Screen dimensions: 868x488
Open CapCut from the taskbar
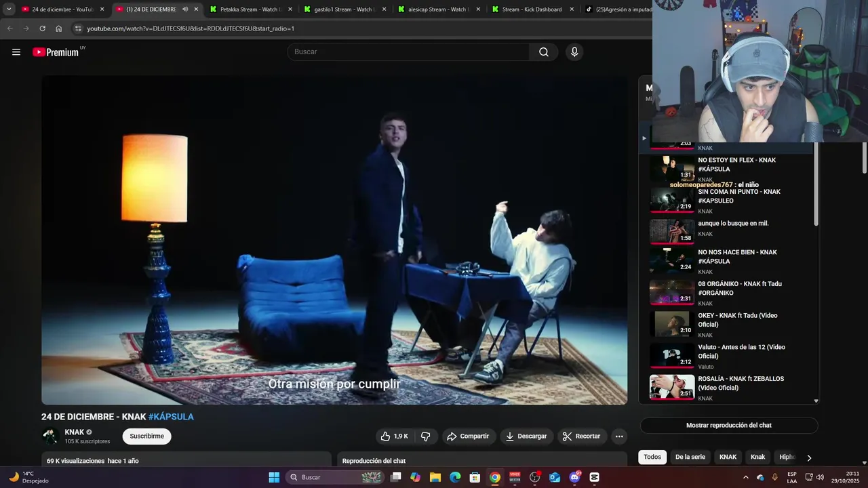click(595, 477)
